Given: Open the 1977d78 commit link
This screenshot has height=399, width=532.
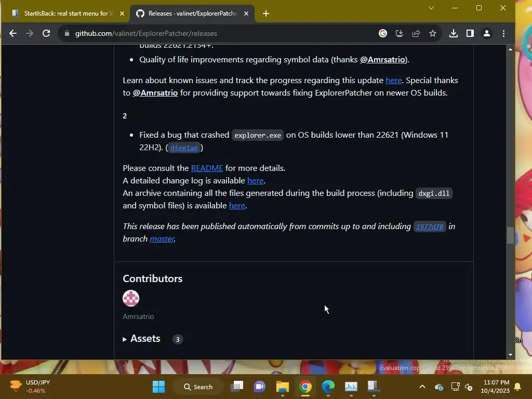Looking at the screenshot, I should [430, 227].
